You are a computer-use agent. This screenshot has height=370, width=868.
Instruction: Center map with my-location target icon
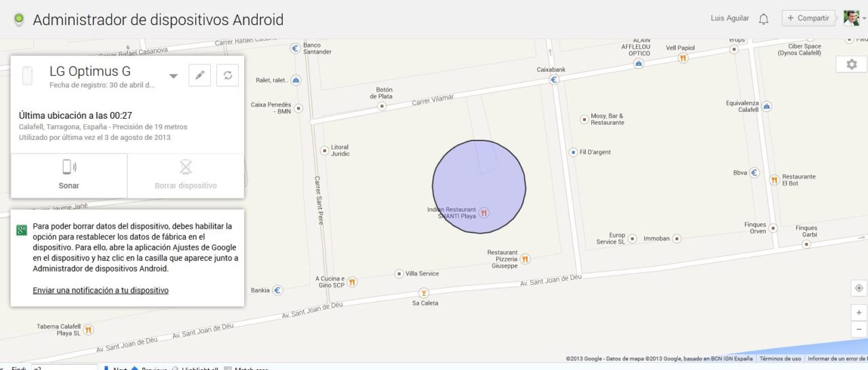pyautogui.click(x=859, y=288)
